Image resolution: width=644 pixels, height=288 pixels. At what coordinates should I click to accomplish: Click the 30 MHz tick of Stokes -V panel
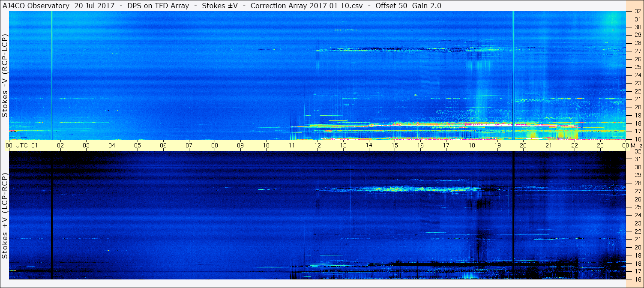(637, 27)
